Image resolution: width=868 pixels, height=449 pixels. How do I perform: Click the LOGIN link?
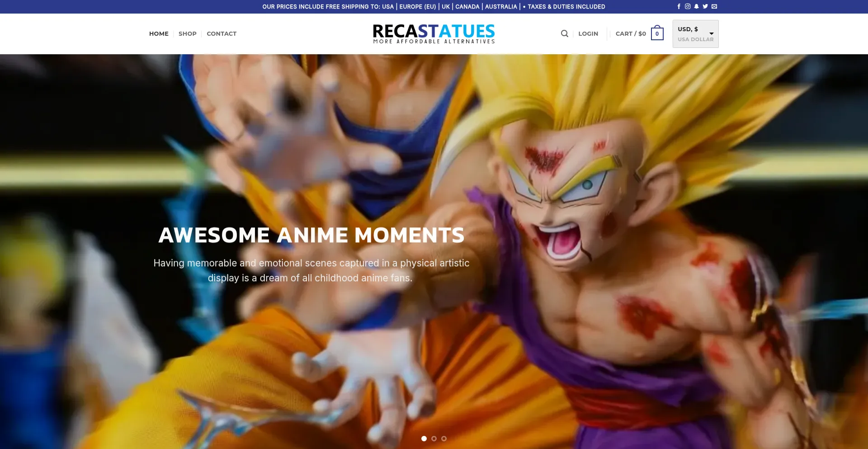point(588,33)
